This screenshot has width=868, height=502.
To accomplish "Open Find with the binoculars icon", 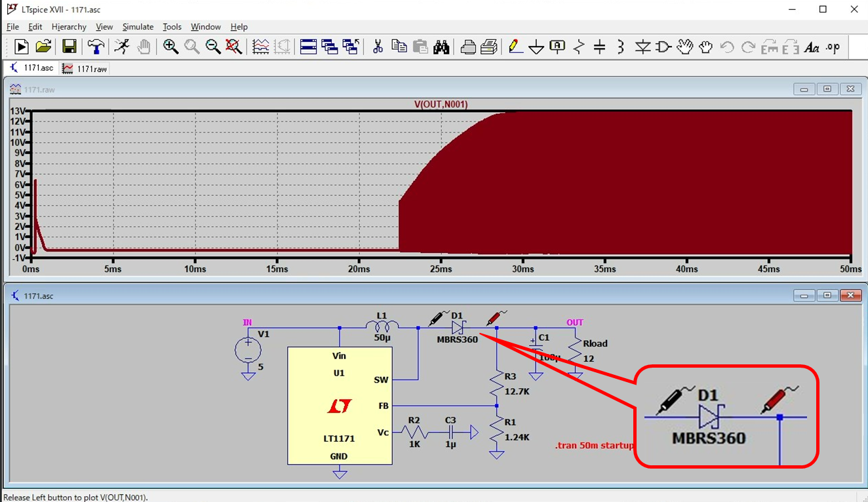I will [x=441, y=47].
